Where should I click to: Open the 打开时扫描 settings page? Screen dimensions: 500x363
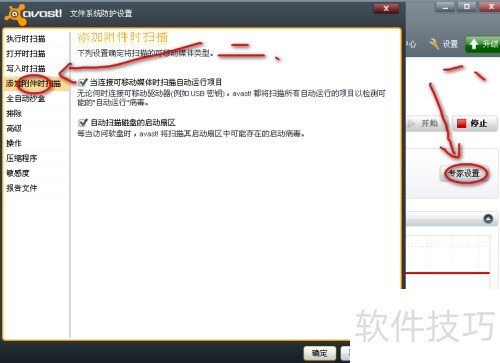point(26,54)
